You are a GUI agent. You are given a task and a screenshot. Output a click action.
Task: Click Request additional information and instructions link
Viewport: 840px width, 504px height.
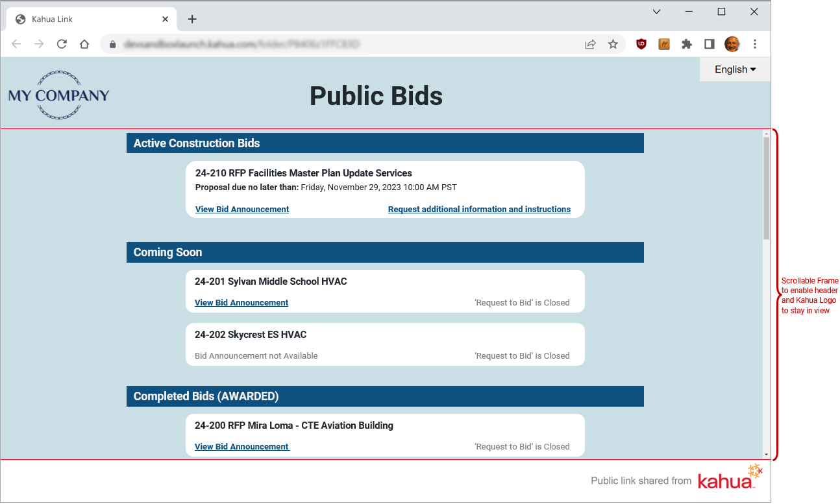[x=479, y=210]
